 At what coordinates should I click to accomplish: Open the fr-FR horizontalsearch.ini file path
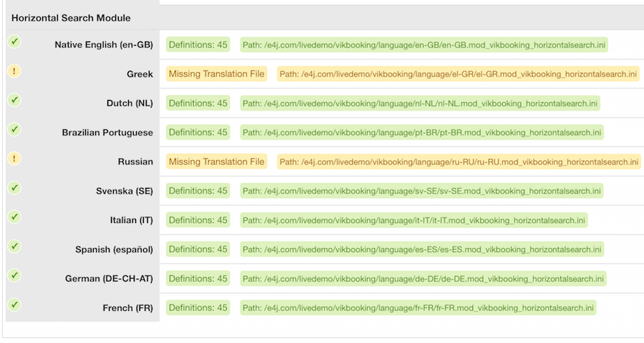point(418,308)
